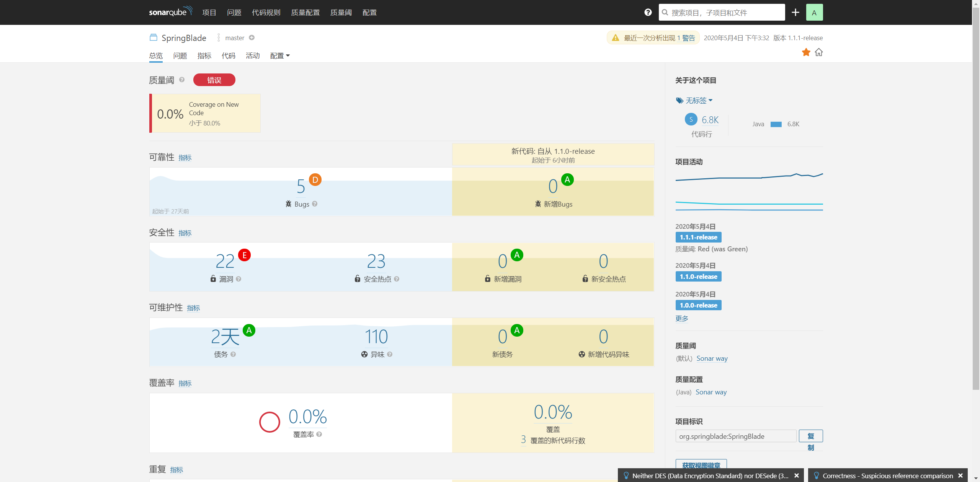Open the 代码规则 top menu
Image resolution: width=980 pixels, height=482 pixels.
click(266, 13)
